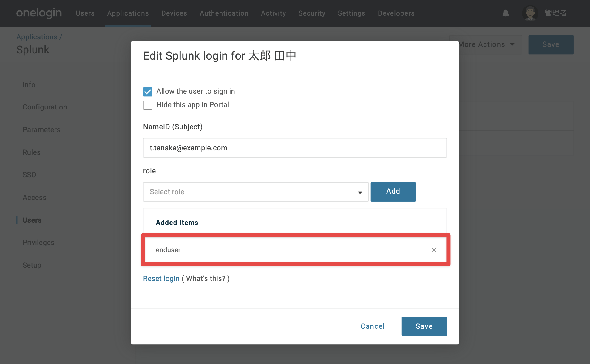
Task: Open the Devices top menu
Action: (x=174, y=13)
